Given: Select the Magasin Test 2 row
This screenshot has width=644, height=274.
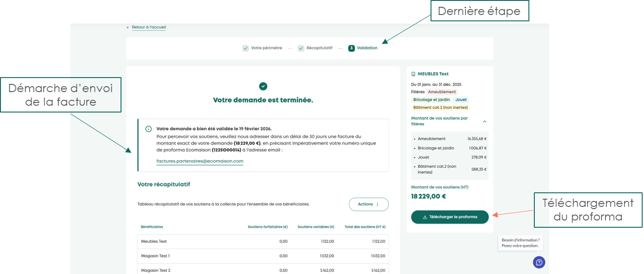Looking at the screenshot, I should pyautogui.click(x=263, y=270).
